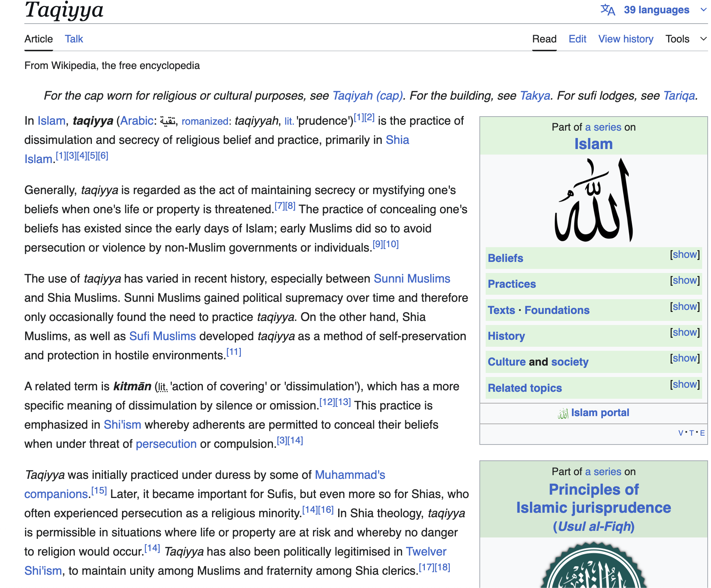Click the language translation icon

click(607, 10)
